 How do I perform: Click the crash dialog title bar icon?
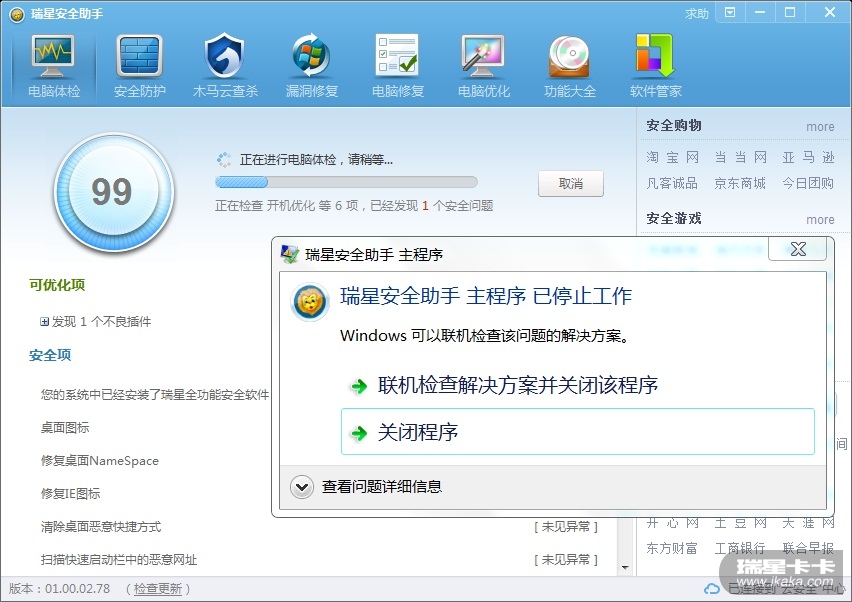pos(289,254)
